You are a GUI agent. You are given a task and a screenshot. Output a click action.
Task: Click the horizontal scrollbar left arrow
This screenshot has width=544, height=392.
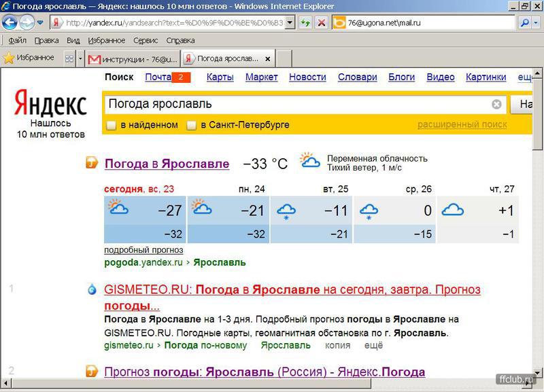tap(6, 384)
